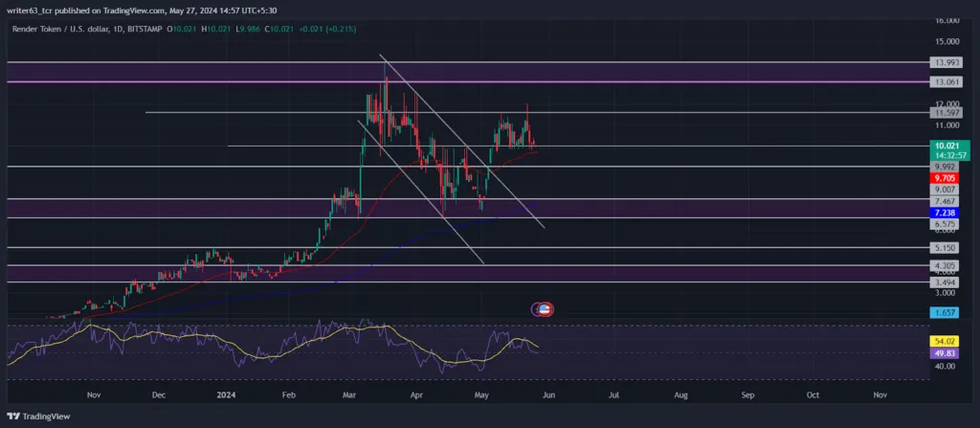Click the yellow 54.02 RSI average label
This screenshot has width=980, height=428.
point(944,342)
